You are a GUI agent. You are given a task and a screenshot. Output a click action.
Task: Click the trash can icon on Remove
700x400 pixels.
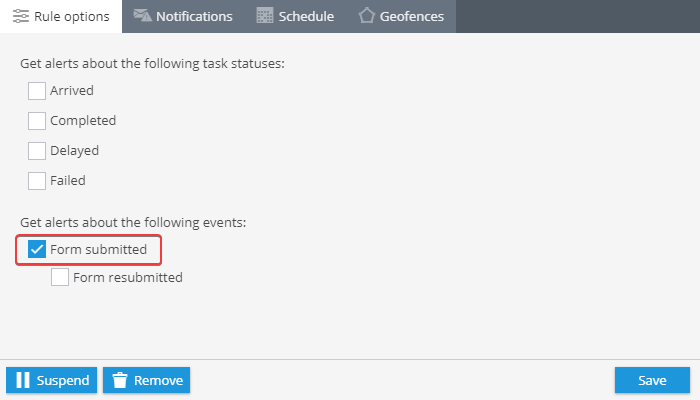[120, 380]
